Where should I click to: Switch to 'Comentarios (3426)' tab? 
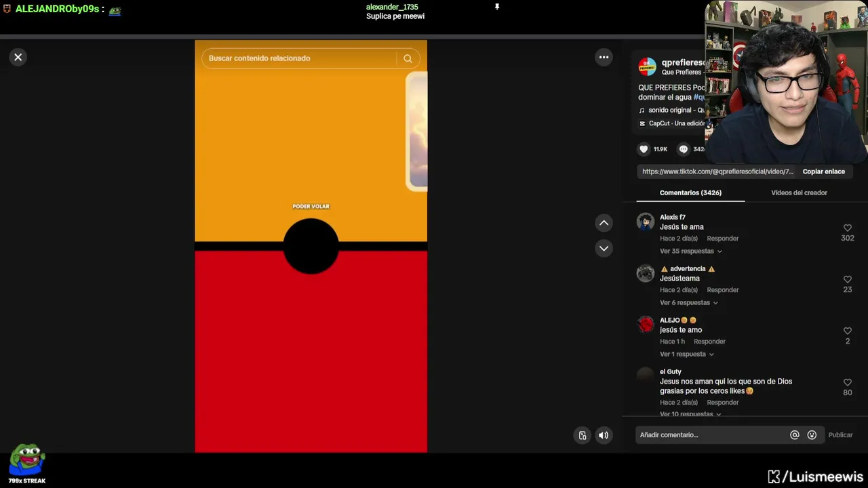(690, 192)
